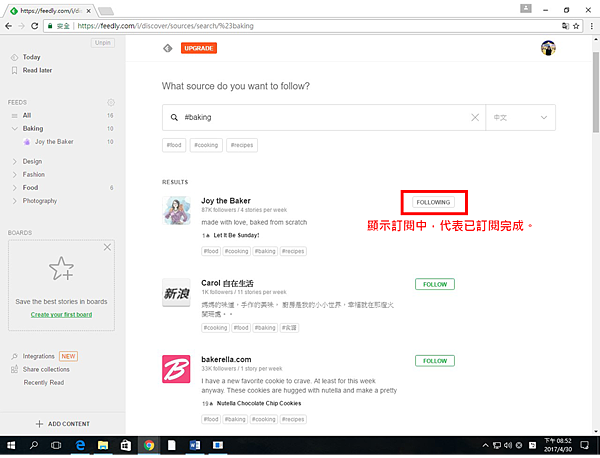Open Joy the Baker feed in sidebar
Screen dimensions: 600x458
[x=54, y=142]
